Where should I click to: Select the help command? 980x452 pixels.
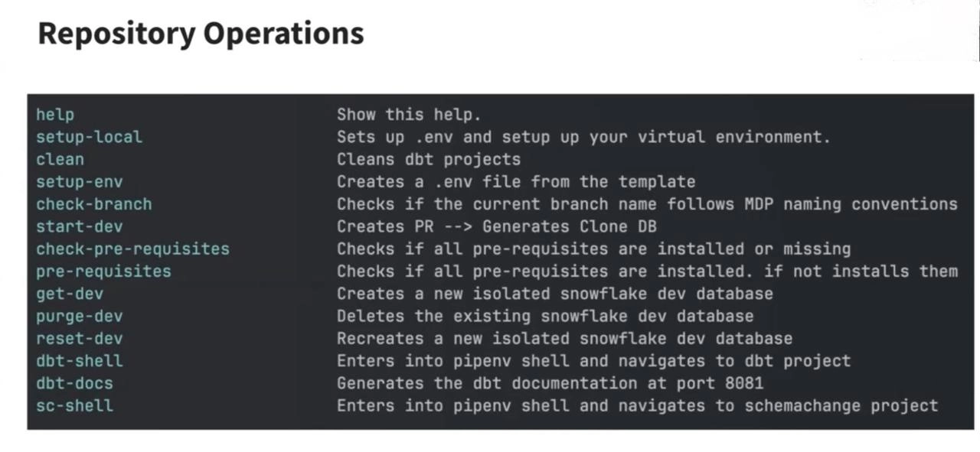point(55,115)
